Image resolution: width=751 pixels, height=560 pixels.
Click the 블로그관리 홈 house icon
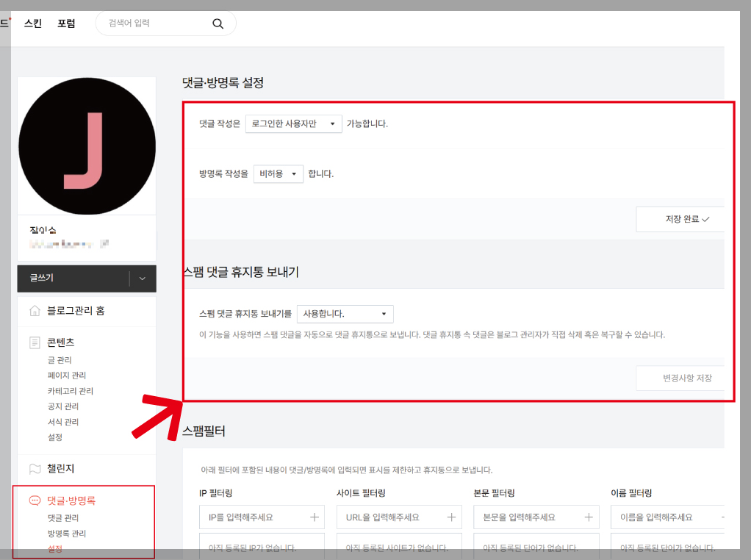(35, 310)
